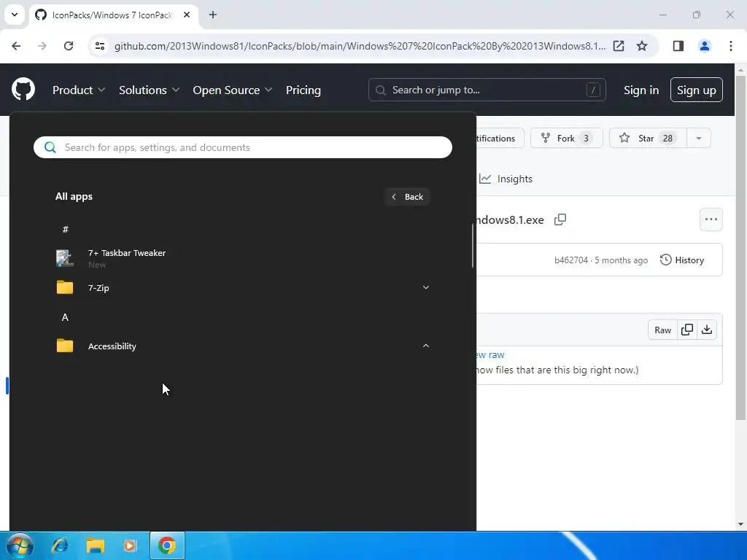The image size is (747, 560).
Task: Close the IconPacks tab
Action: click(x=187, y=15)
